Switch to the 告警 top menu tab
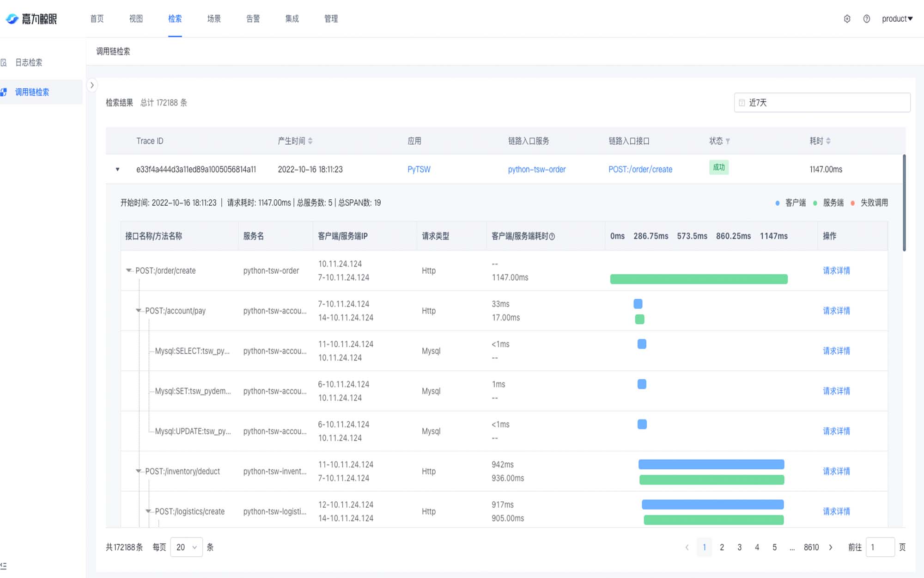924x578 pixels. click(253, 19)
